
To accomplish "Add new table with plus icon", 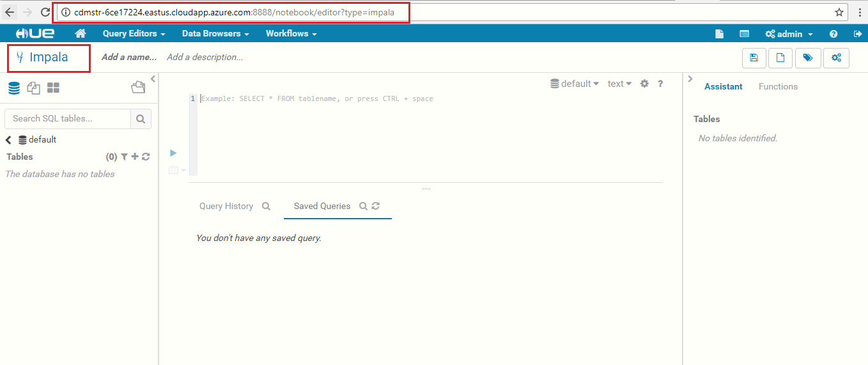I will tap(135, 157).
